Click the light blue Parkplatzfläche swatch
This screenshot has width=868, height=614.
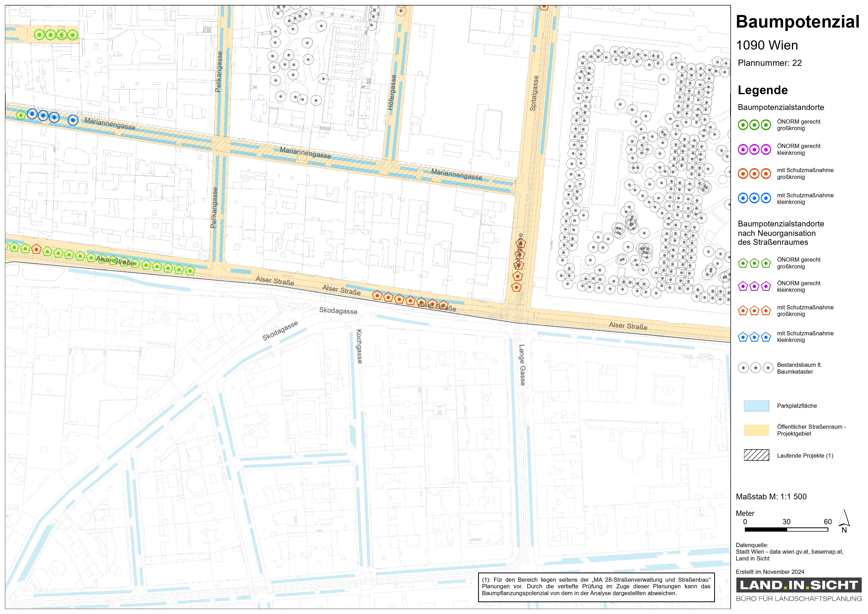click(756, 406)
